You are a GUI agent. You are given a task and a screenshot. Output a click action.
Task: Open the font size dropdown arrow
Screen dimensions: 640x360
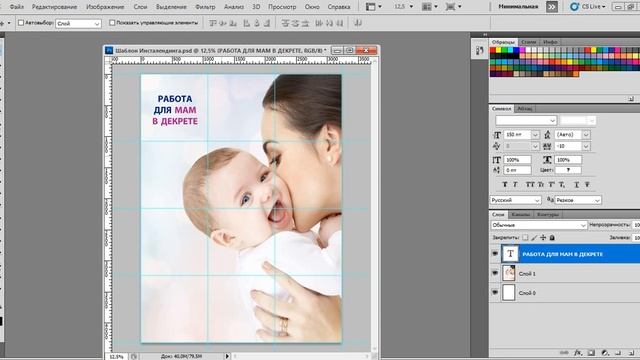(535, 135)
